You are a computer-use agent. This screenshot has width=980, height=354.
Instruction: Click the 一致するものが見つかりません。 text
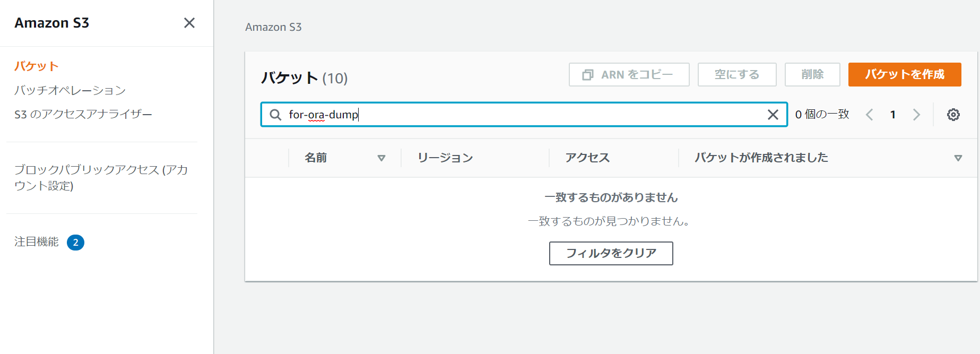point(609,221)
